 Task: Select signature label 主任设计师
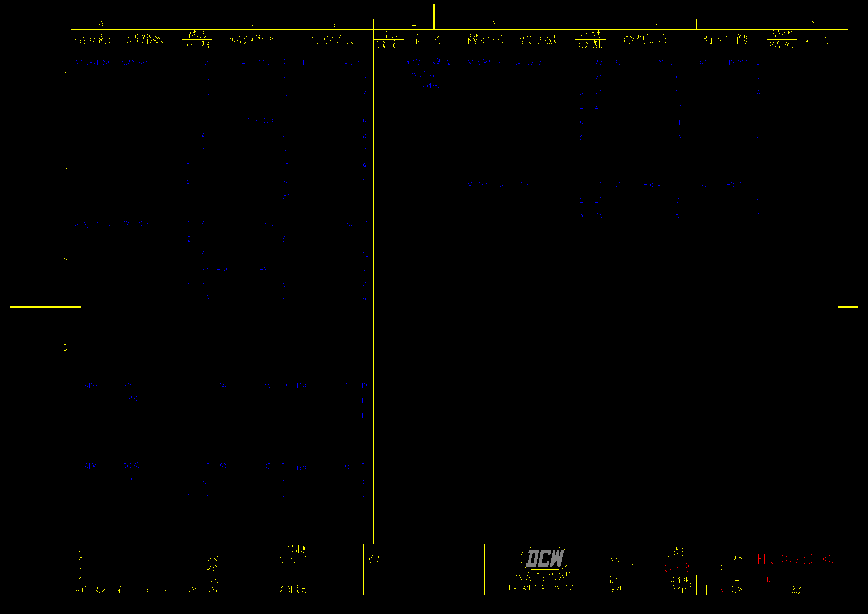[292, 549]
